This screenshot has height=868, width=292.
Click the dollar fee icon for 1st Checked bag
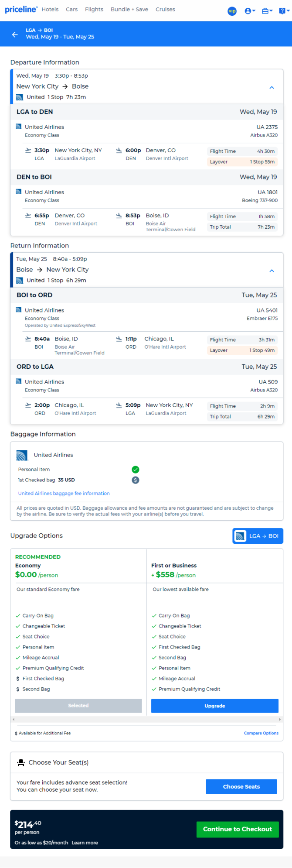136,480
